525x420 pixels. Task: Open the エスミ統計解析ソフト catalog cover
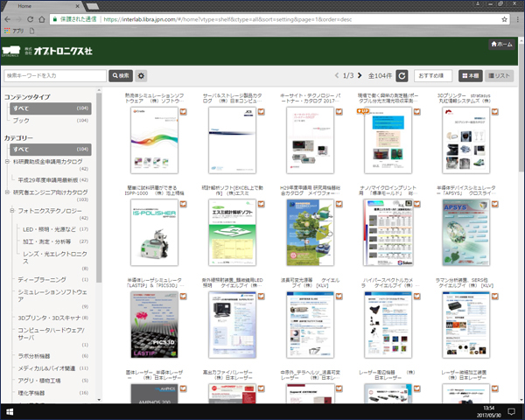[x=232, y=233]
